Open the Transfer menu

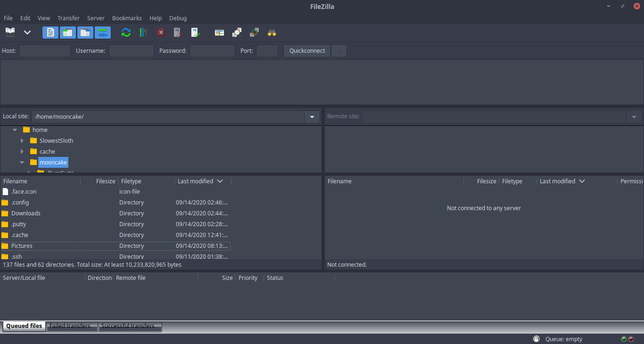68,18
